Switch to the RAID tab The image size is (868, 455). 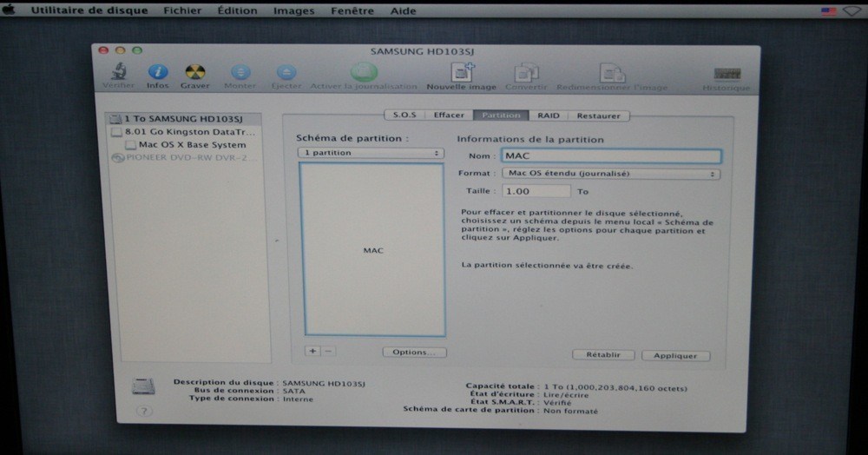click(x=549, y=115)
